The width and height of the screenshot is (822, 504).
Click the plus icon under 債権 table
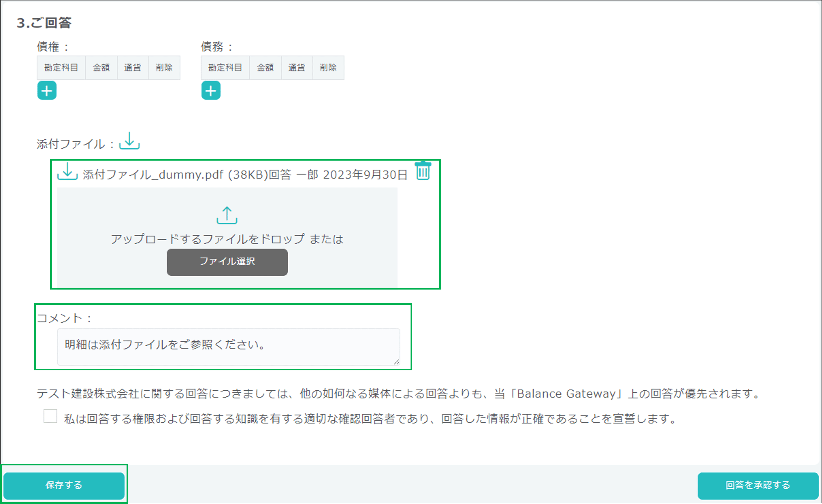47,91
